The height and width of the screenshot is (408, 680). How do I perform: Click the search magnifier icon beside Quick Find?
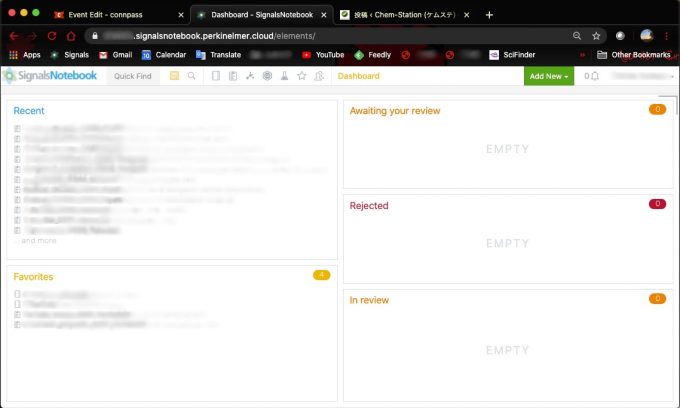pyautogui.click(x=191, y=76)
